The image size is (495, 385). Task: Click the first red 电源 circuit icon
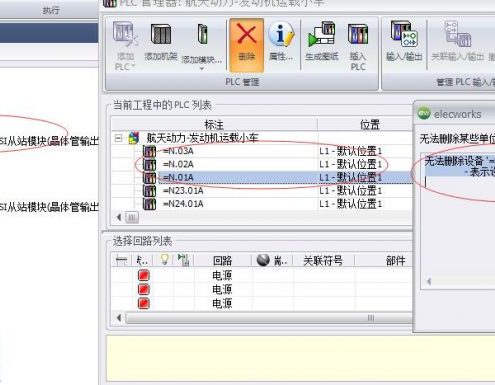(144, 275)
